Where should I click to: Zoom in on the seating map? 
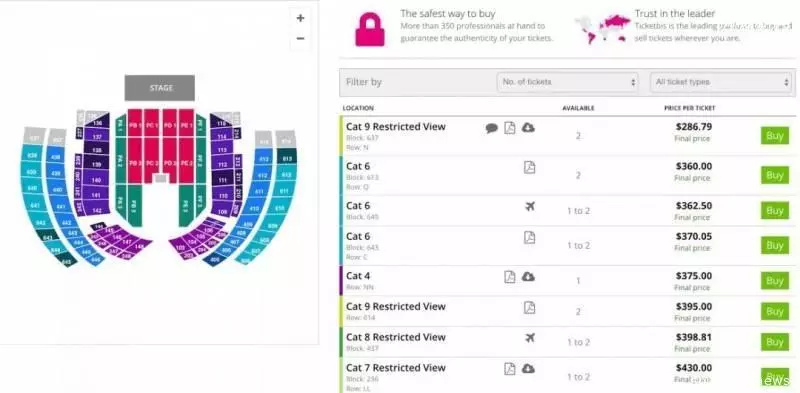point(300,18)
